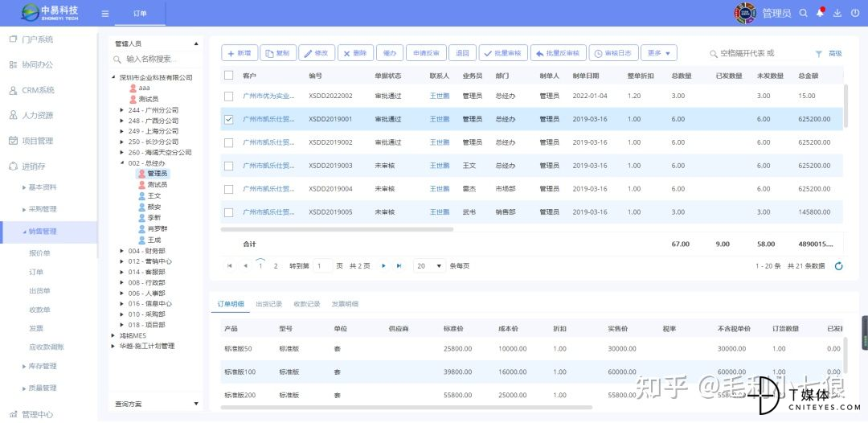Go to the previous page arrow
This screenshot has height=423, width=868.
(245, 266)
